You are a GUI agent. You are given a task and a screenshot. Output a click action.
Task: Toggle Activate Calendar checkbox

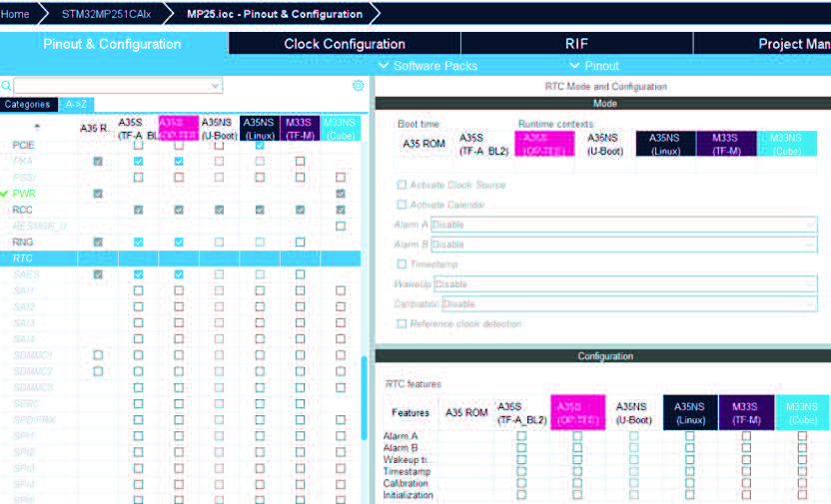(x=402, y=205)
